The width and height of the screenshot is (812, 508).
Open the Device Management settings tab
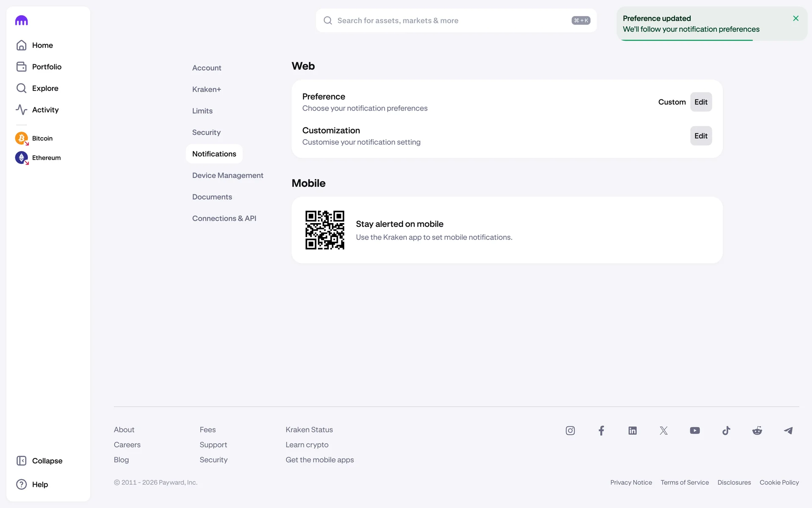coord(228,175)
